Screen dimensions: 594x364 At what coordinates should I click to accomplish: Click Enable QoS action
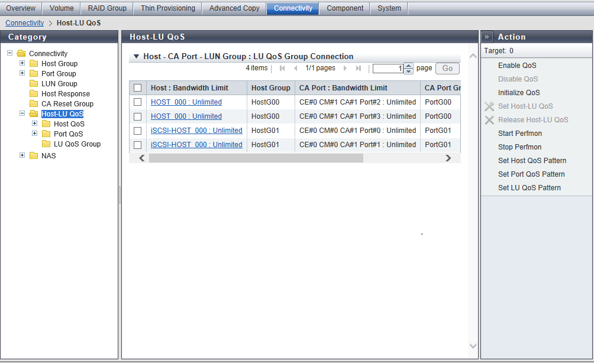click(x=517, y=66)
